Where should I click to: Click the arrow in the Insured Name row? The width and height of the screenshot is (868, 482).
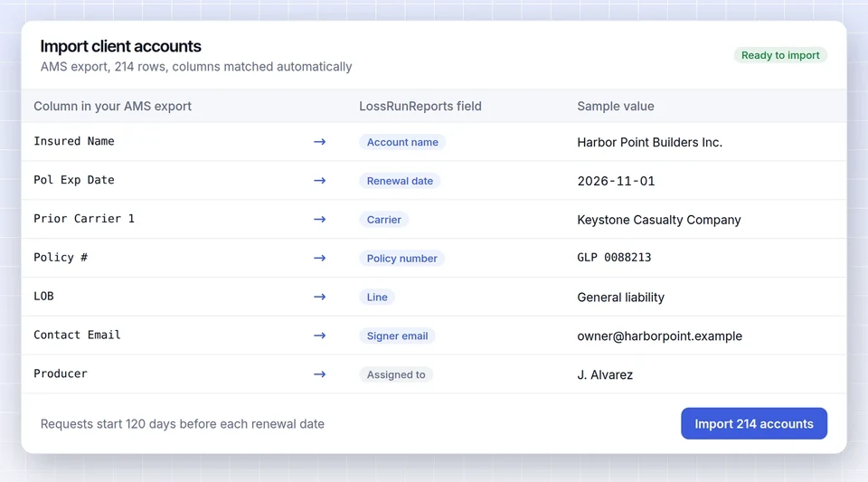click(319, 142)
